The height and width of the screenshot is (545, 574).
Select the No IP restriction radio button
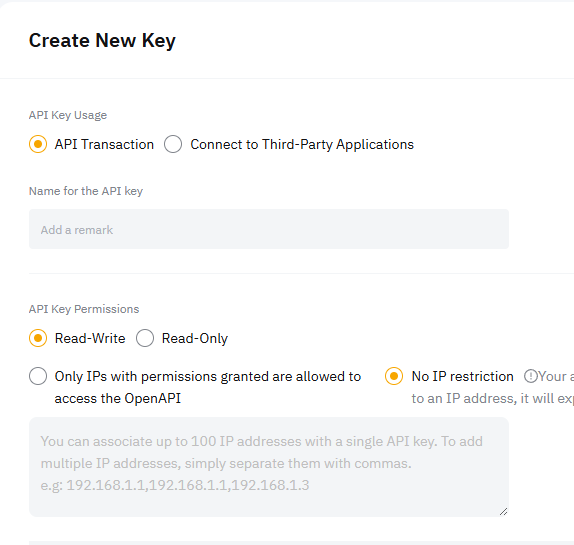click(394, 376)
